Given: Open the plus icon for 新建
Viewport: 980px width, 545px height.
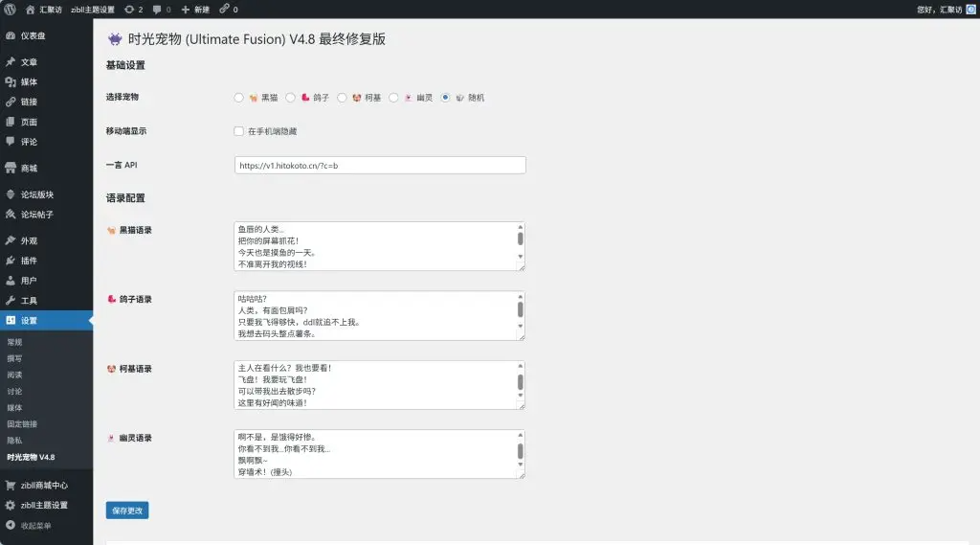Looking at the screenshot, I should point(185,10).
